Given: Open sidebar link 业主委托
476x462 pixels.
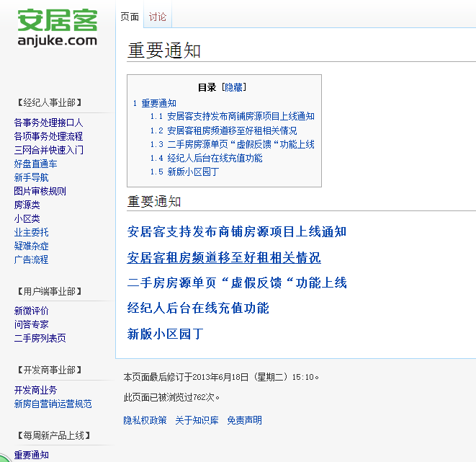Looking at the screenshot, I should click(x=31, y=232).
